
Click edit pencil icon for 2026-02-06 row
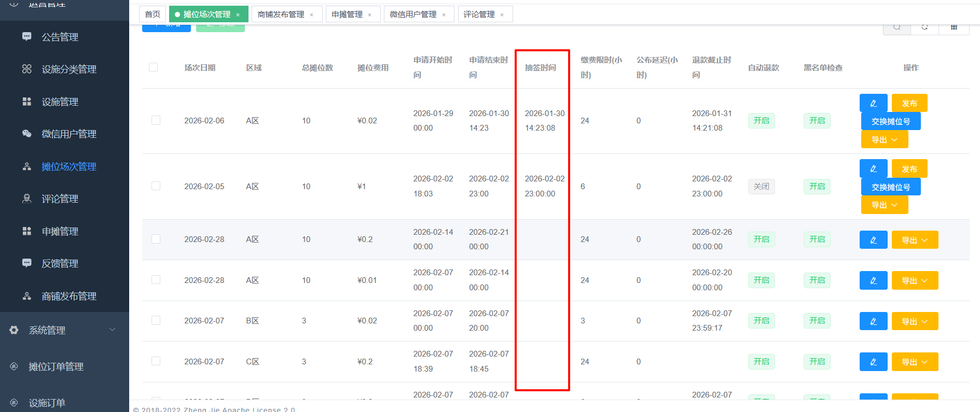point(873,103)
